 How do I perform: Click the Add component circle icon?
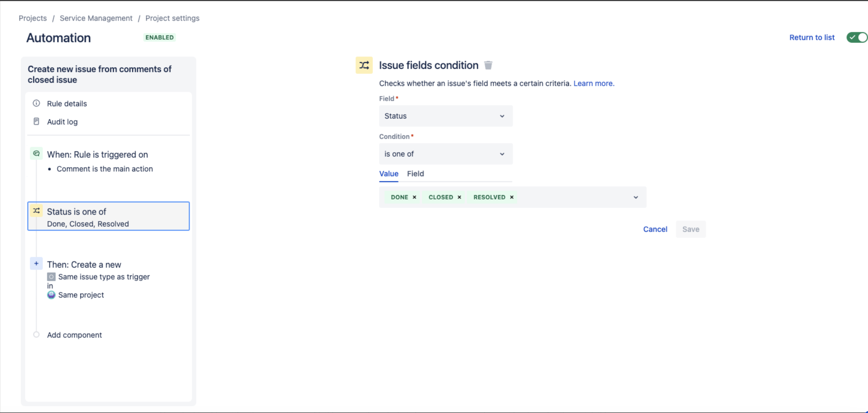point(36,334)
